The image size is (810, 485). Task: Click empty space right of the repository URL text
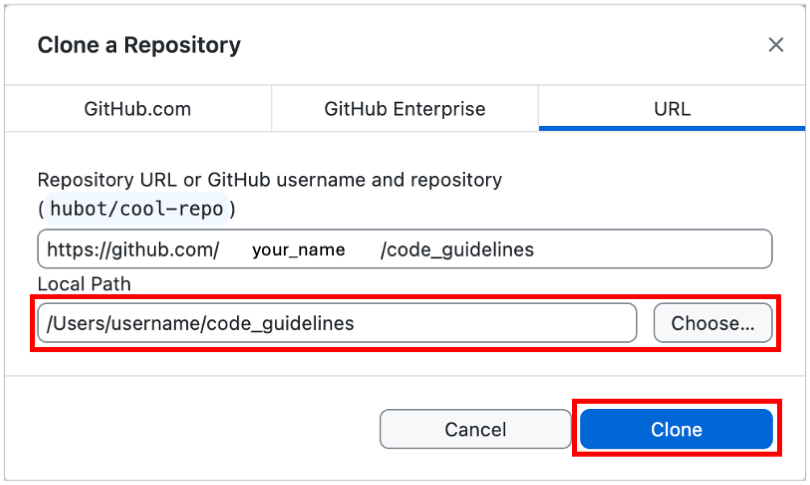pos(651,249)
